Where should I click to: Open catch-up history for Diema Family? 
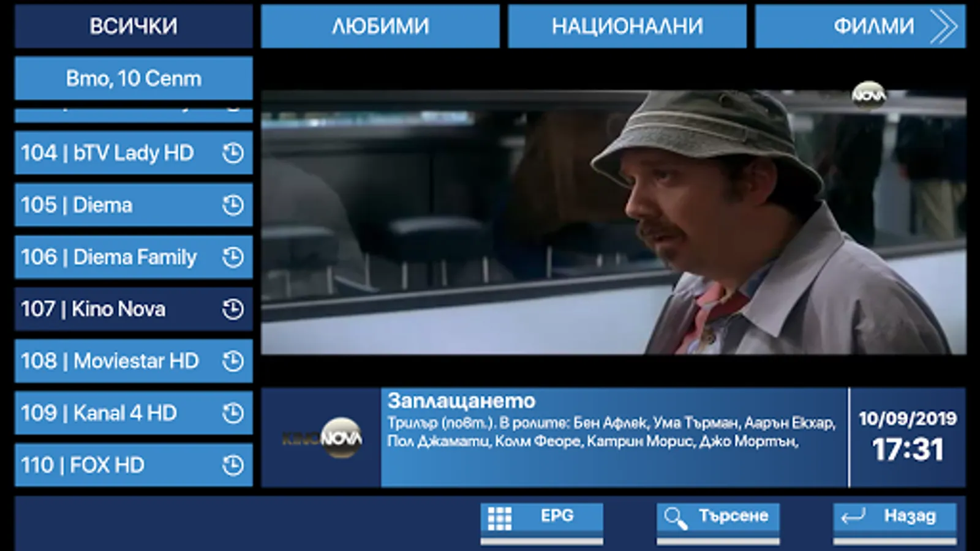point(233,257)
